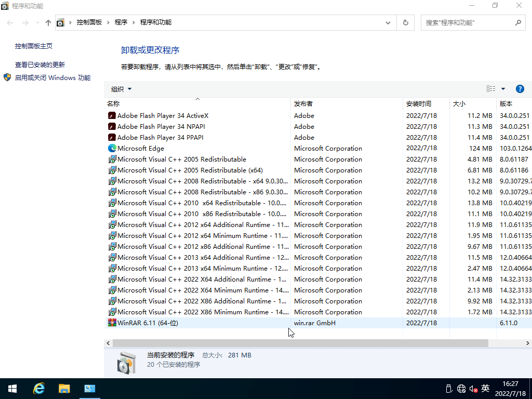Open 查看已安装的更新 link
This screenshot has height=399, width=532.
point(40,65)
